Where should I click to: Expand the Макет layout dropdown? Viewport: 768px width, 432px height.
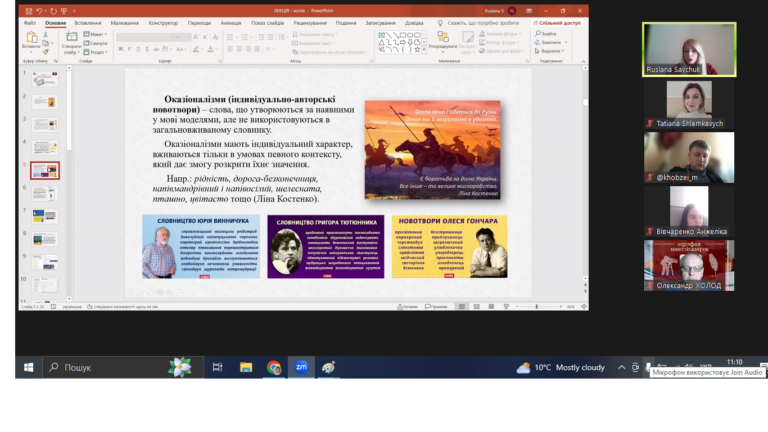[x=96, y=34]
